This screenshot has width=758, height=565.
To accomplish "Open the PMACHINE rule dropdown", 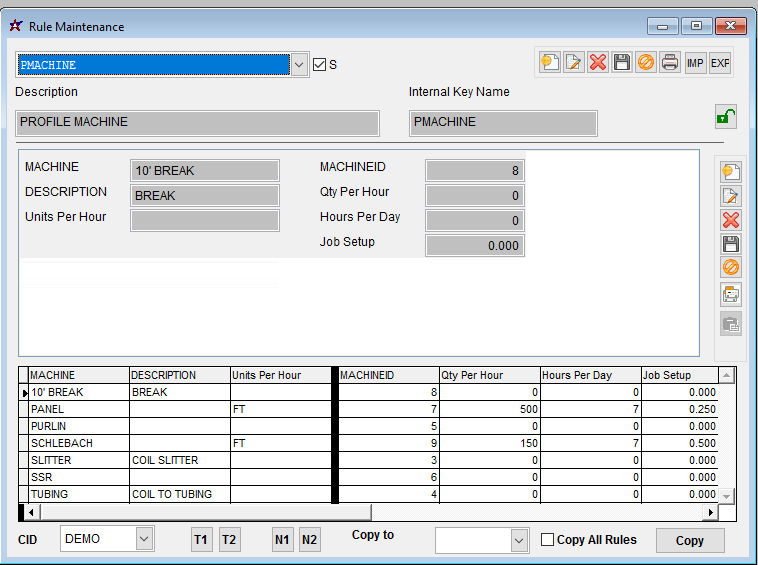I will click(x=299, y=65).
